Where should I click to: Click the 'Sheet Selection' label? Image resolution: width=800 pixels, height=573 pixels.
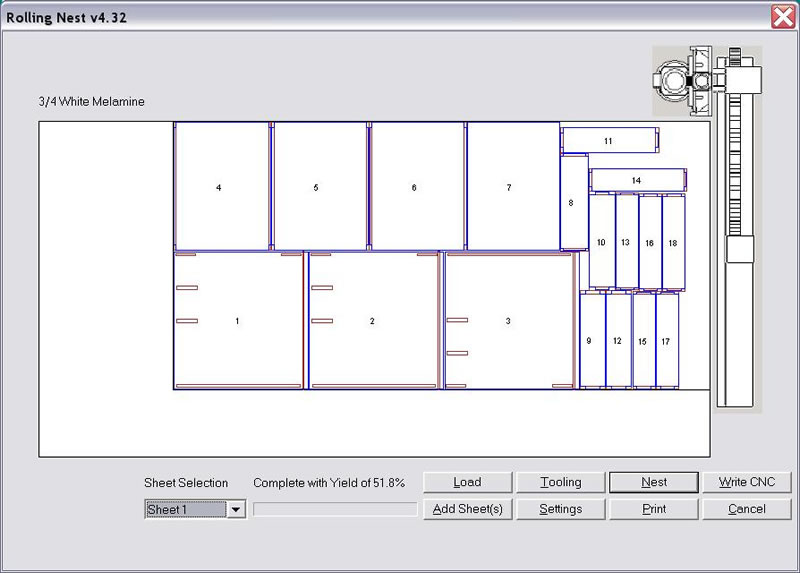pos(186,483)
